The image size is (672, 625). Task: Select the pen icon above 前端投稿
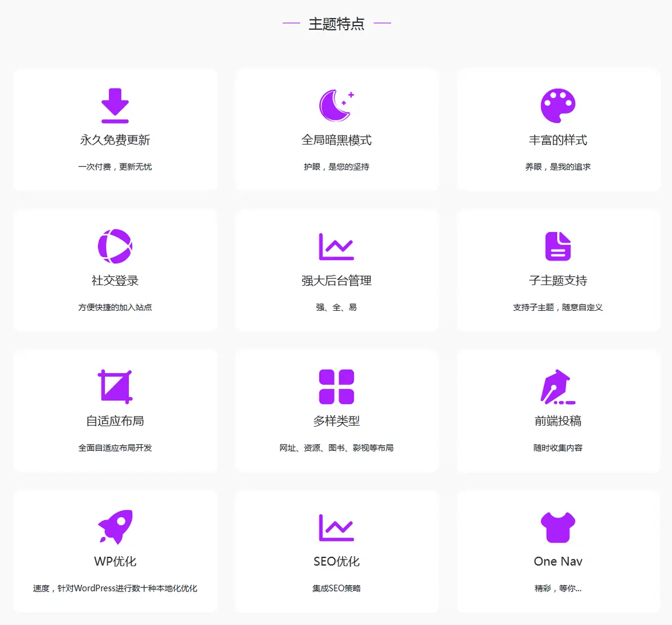(558, 386)
